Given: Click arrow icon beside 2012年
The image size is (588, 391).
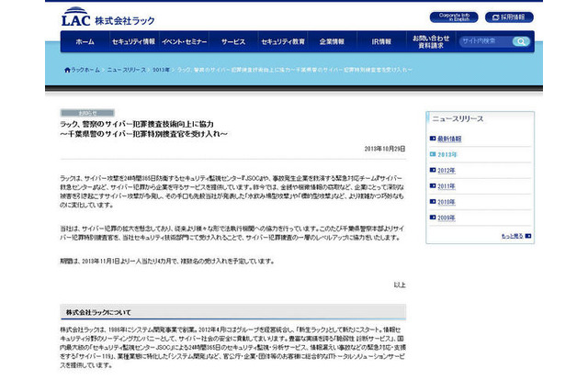Looking at the screenshot, I should tap(433, 170).
